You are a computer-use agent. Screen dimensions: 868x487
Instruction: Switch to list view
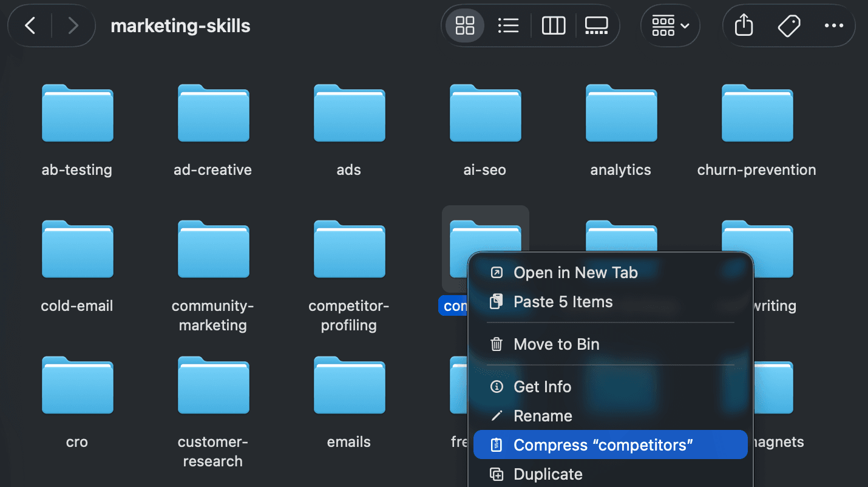click(508, 26)
